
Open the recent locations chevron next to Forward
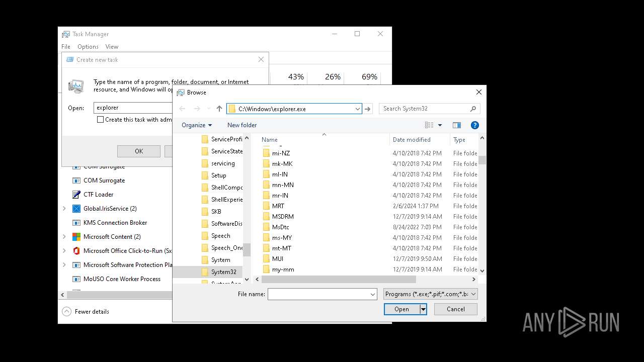coord(208,109)
